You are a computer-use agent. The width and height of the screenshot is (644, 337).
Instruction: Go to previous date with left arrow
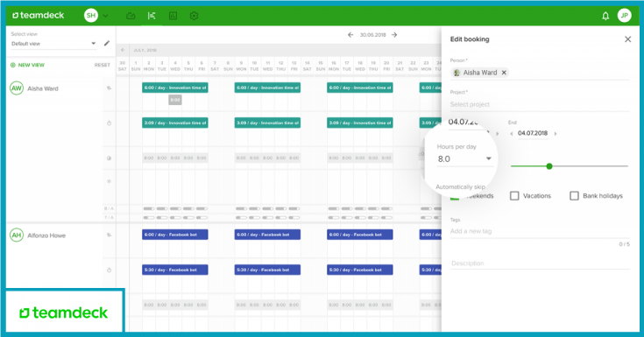pos(350,35)
